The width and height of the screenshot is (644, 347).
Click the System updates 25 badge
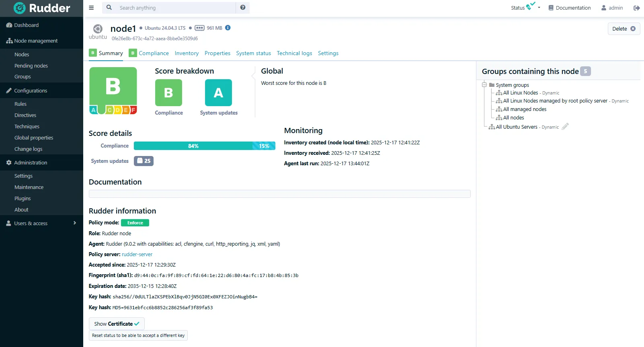144,161
